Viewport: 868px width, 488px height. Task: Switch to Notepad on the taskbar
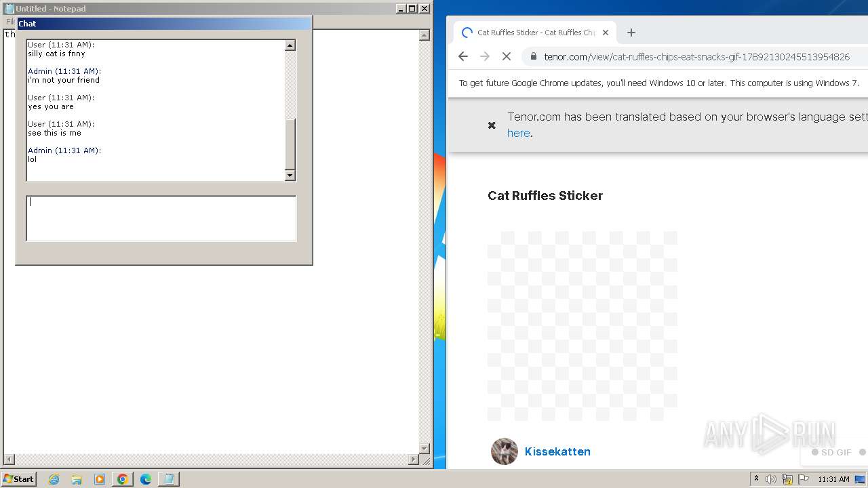(x=169, y=479)
